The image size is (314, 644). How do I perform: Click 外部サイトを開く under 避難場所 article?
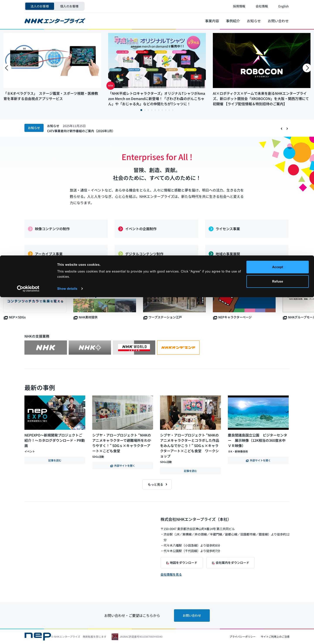click(123, 466)
